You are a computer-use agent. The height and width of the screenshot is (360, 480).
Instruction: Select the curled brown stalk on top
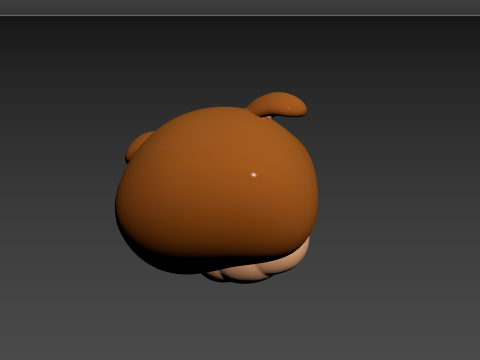(277, 104)
